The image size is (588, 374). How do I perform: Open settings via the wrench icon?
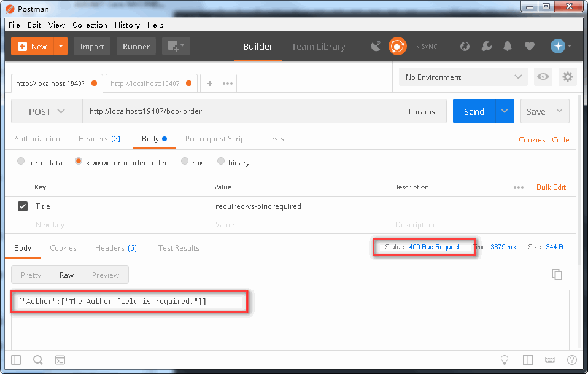coord(486,46)
